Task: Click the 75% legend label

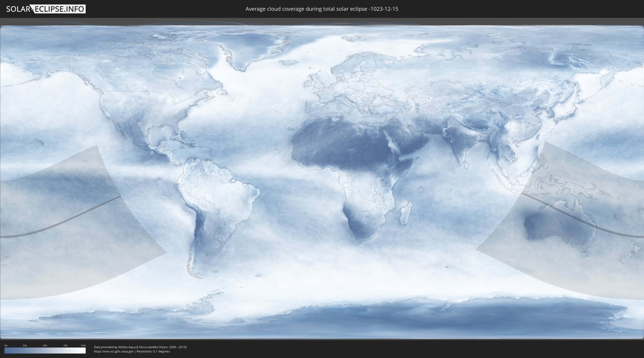Action: [x=65, y=345]
